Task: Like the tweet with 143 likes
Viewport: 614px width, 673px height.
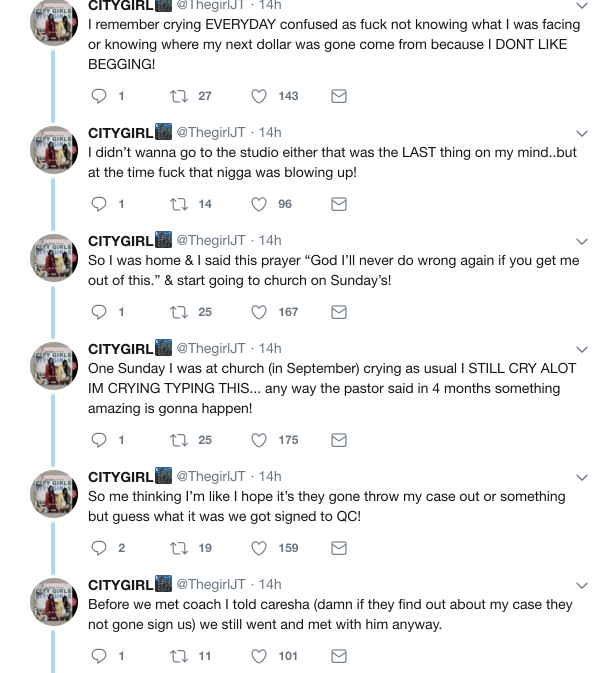Action: (x=259, y=96)
